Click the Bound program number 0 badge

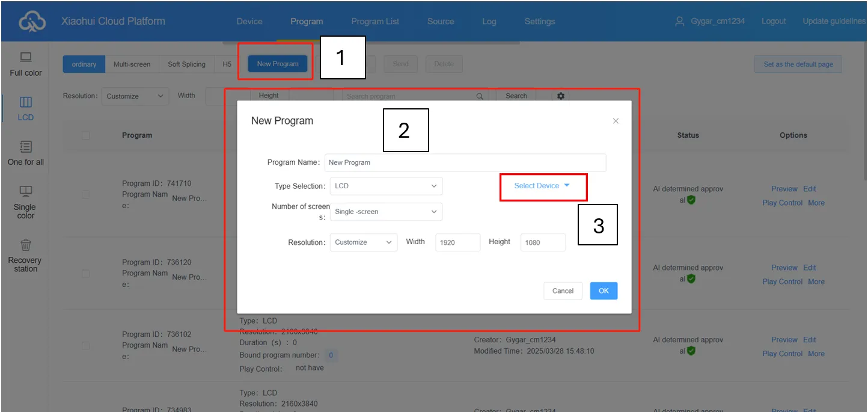331,355
